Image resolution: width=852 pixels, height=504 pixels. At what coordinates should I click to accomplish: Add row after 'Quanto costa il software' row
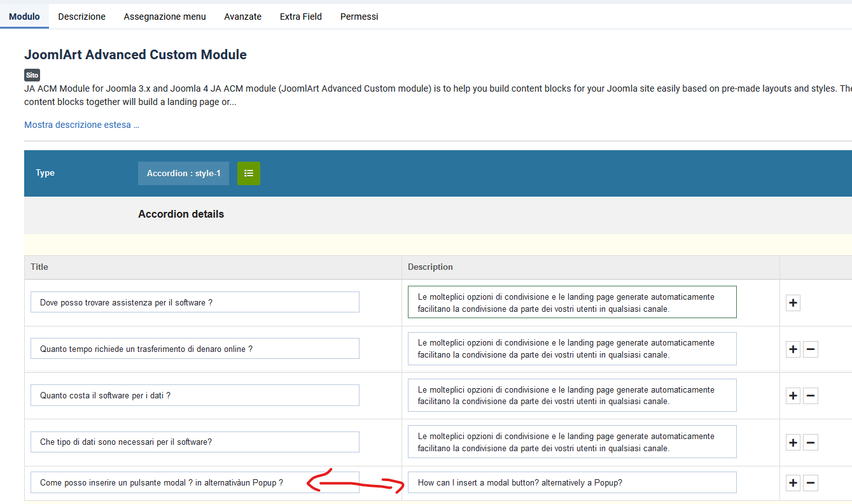tap(793, 396)
